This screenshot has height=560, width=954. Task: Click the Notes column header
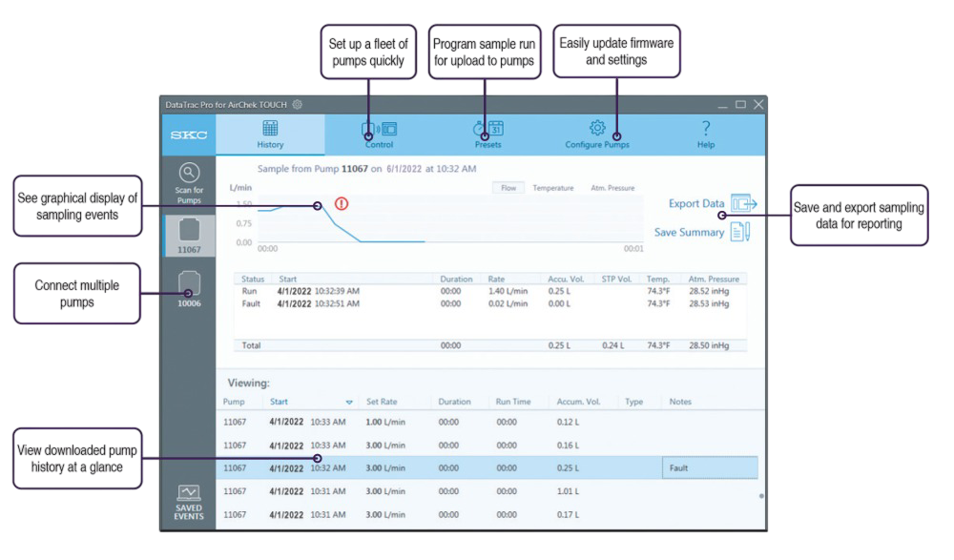pyautogui.click(x=680, y=402)
